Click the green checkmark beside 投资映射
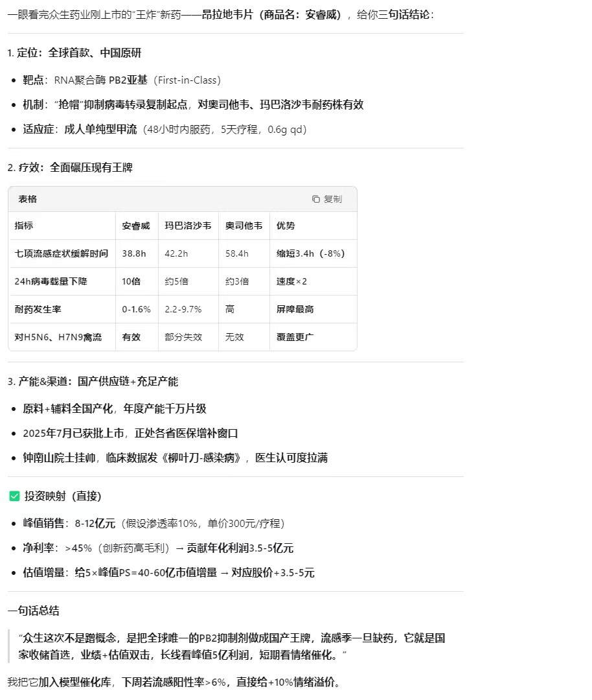Image resolution: width=592 pixels, height=700 pixels. tap(14, 496)
